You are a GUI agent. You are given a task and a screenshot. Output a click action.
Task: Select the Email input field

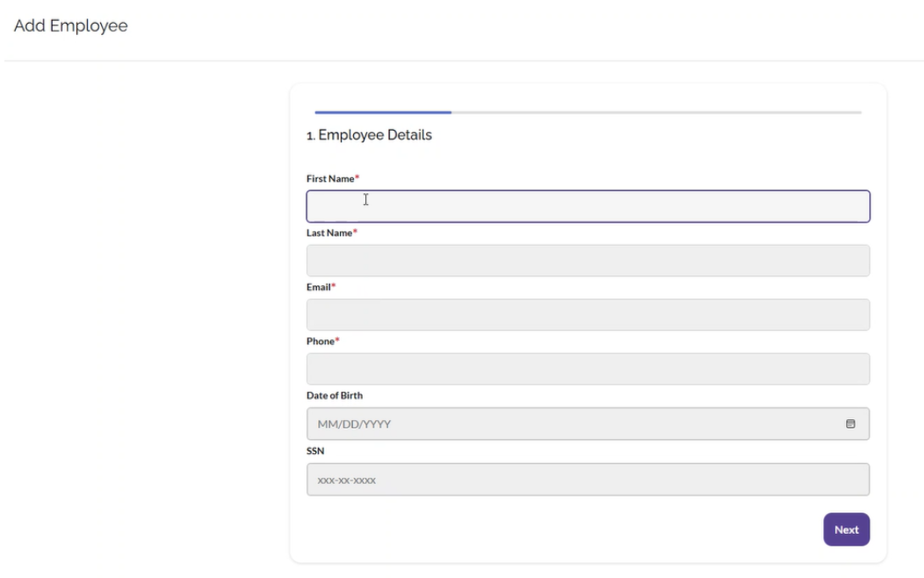588,314
